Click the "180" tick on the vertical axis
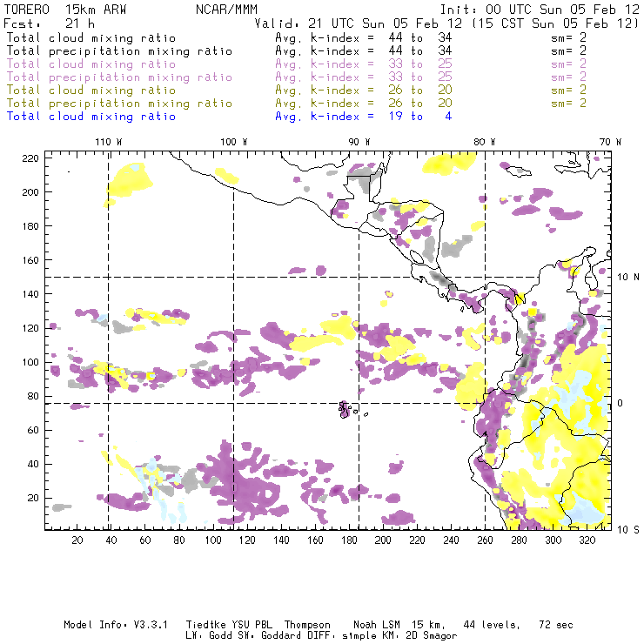Viewport: 644px width, 644px height. [30, 226]
